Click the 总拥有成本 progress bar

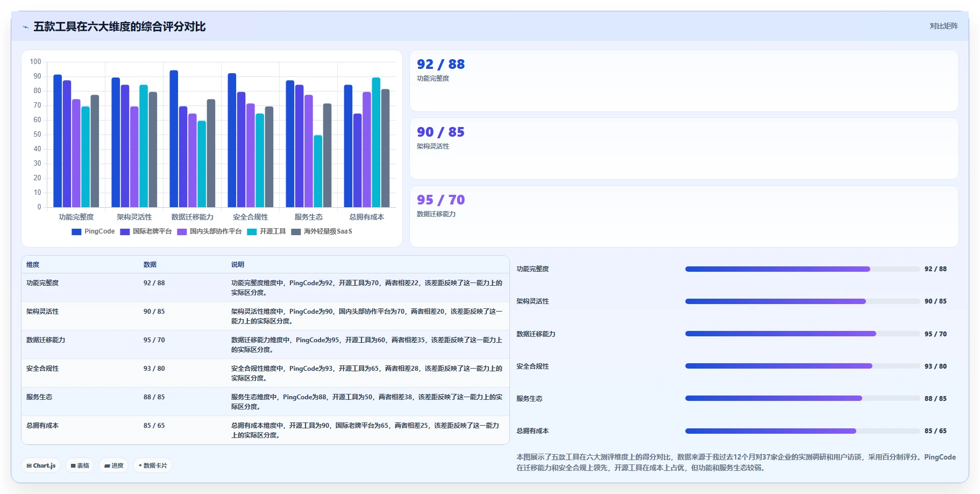pos(803,431)
